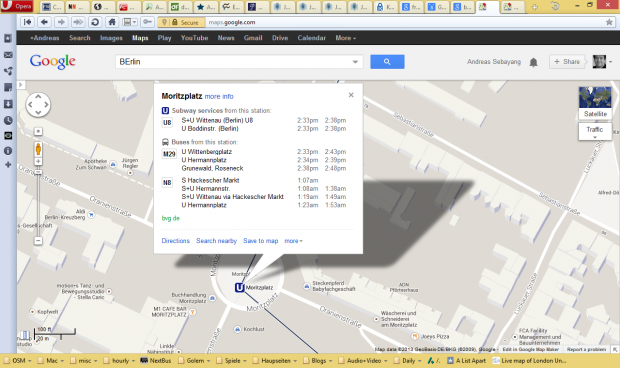Open the bvg.de link
The width and height of the screenshot is (620, 368).
click(x=170, y=218)
